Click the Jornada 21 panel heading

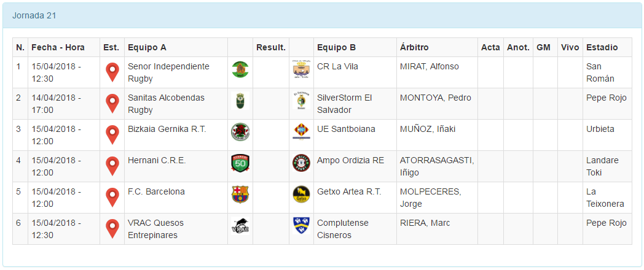[34, 15]
